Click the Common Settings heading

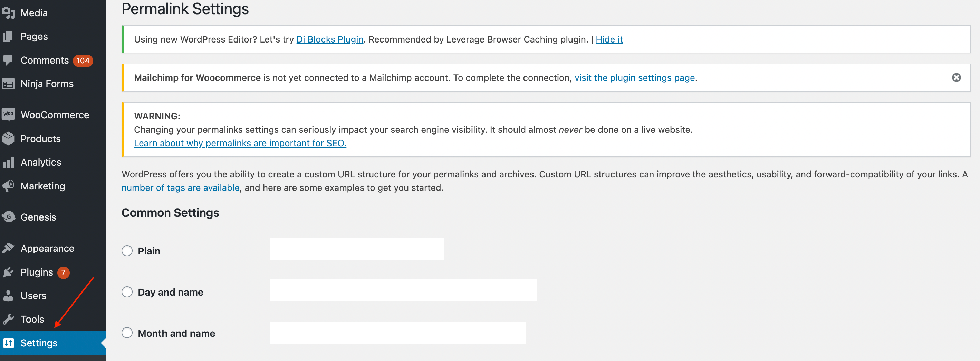(171, 213)
